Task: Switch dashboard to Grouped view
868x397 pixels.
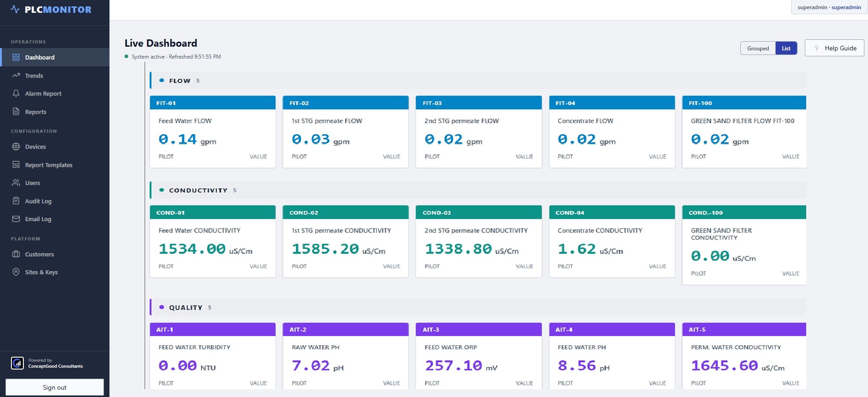Action: click(x=758, y=49)
